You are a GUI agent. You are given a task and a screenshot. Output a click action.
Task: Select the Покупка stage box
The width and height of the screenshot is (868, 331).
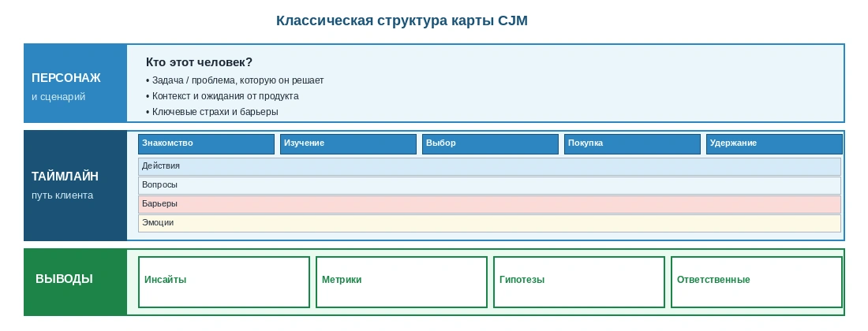tap(632, 143)
